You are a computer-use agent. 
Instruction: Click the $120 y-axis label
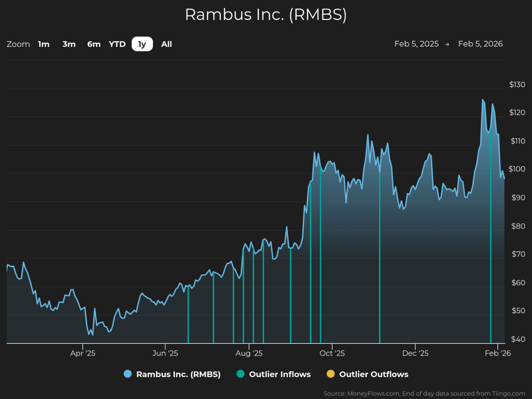(517, 113)
